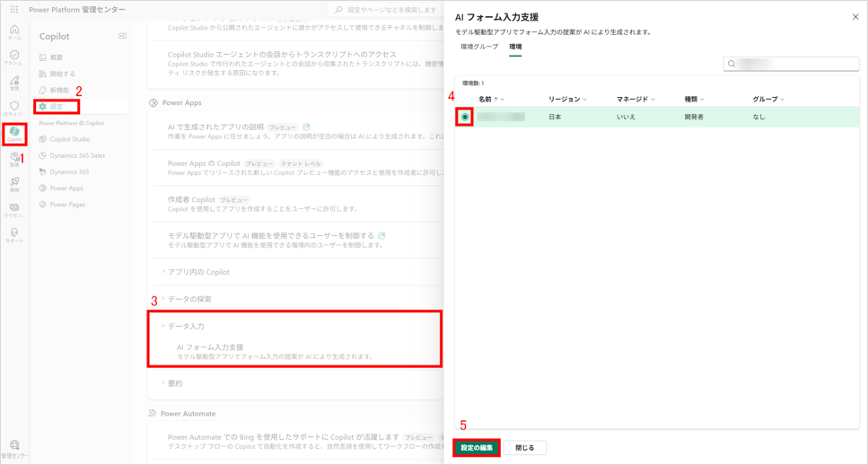Click the Power Pages nav icon
This screenshot has height=465, width=868.
tap(42, 205)
